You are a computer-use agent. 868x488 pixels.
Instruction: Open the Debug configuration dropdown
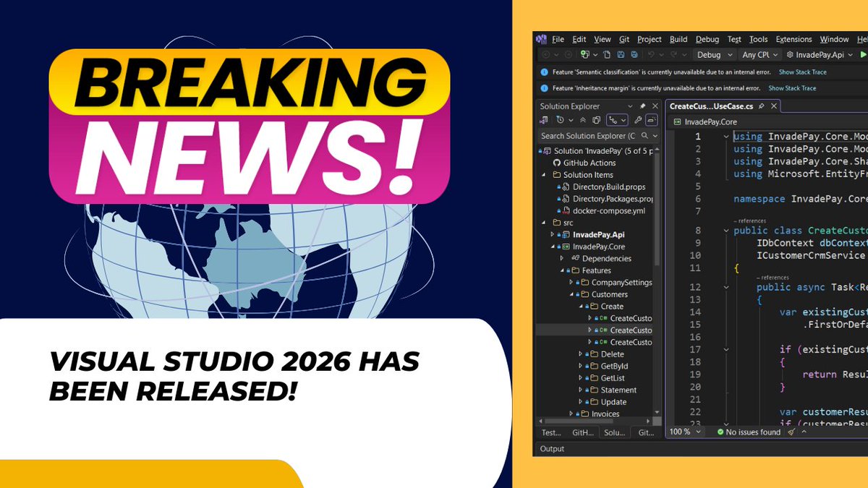(714, 54)
